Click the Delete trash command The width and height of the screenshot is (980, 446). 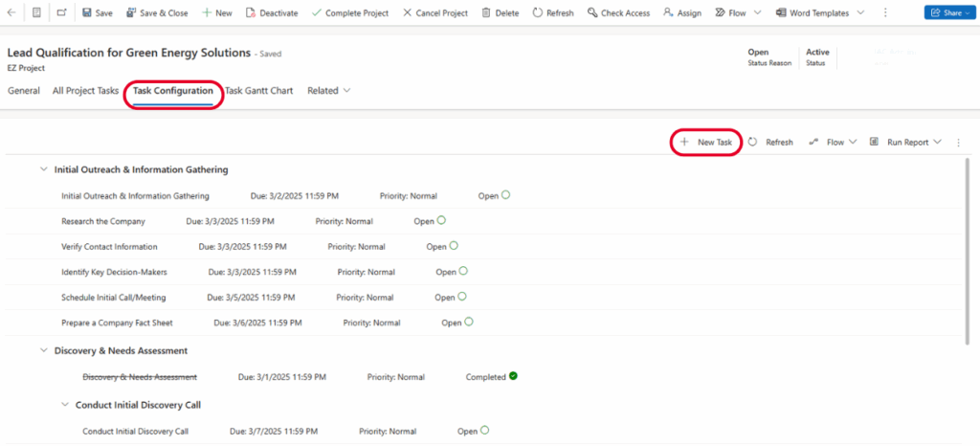487,13
